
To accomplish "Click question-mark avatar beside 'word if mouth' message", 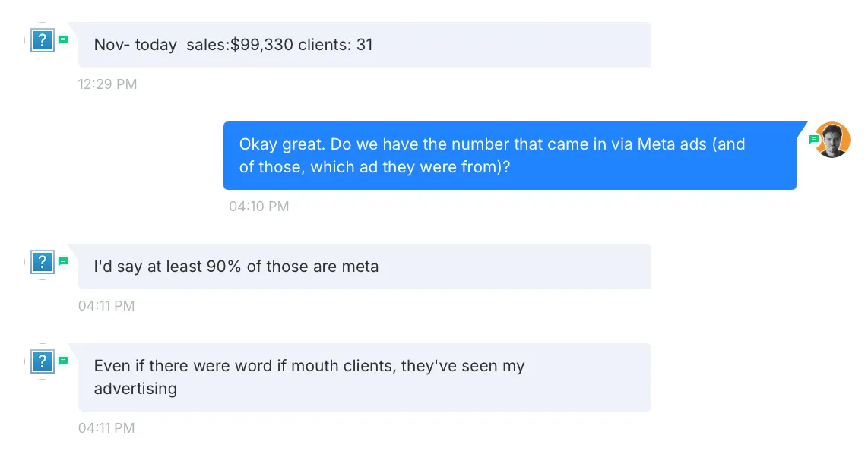I will (x=43, y=361).
